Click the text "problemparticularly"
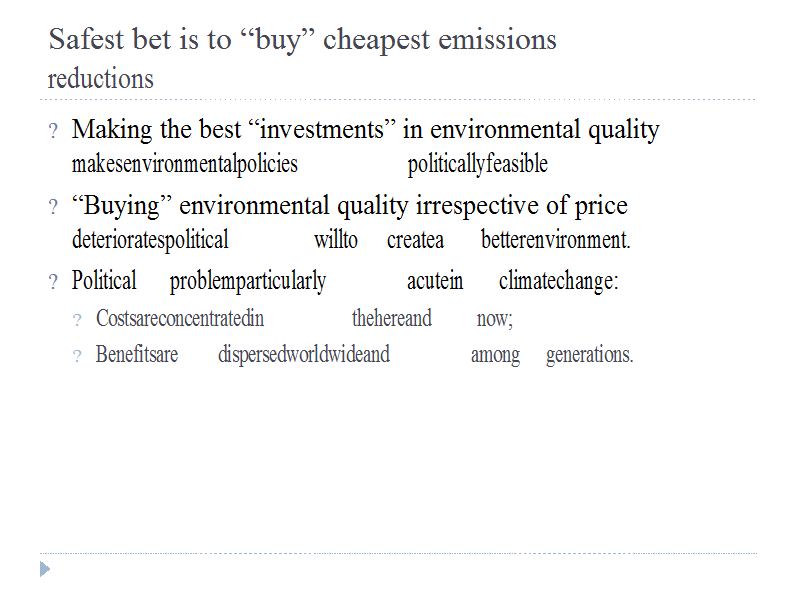 tap(247, 282)
